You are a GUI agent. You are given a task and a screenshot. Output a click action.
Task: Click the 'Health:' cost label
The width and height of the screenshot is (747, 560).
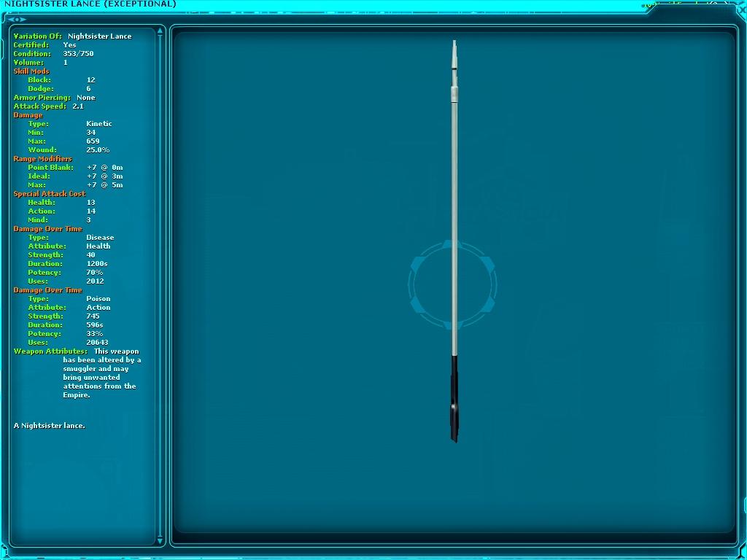42,203
